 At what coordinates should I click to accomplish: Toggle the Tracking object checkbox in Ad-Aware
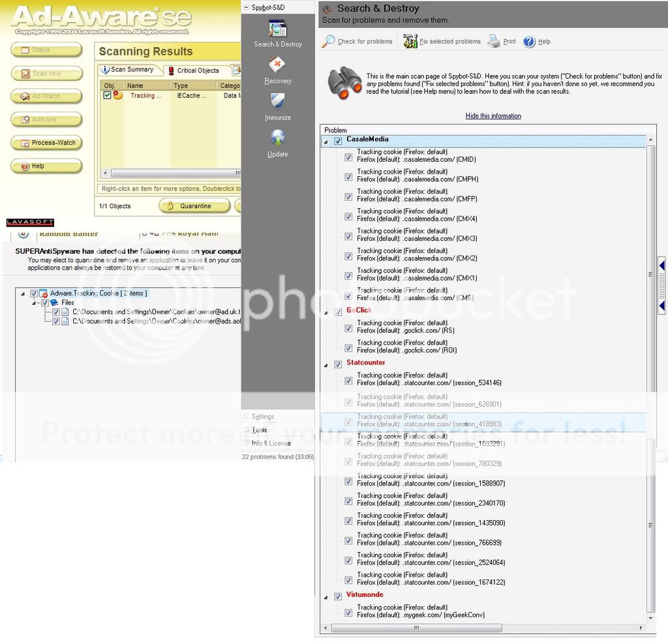point(107,95)
